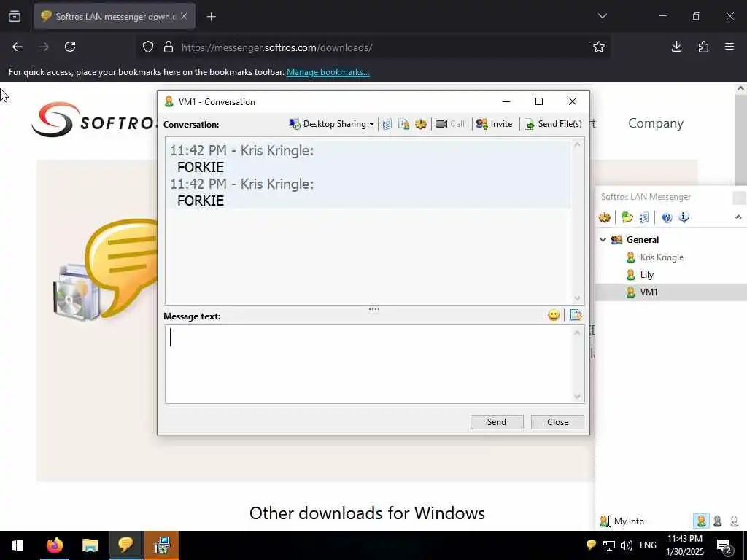Open the Desktop Sharing dropdown
Screen dimensions: 747x560
[x=332, y=124]
